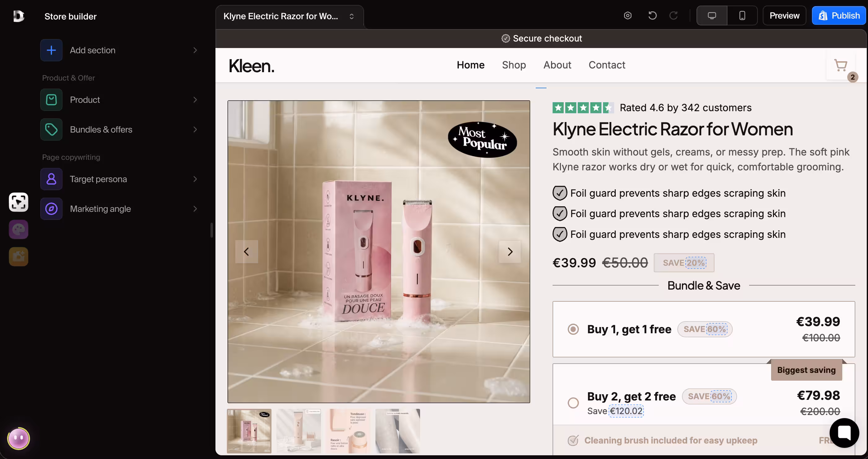The height and width of the screenshot is (459, 868).
Task: Open the theme palette icon in left rail
Action: point(19,230)
